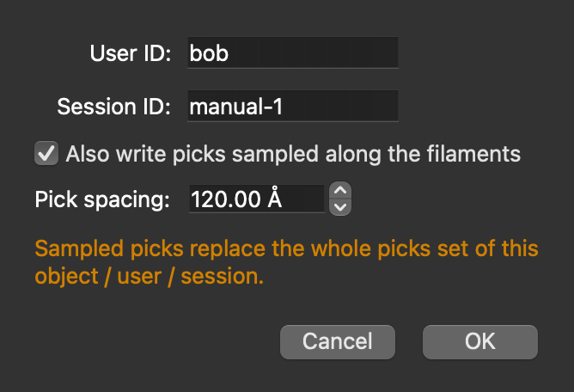Dismiss the dialog with Cancel
The width and height of the screenshot is (574, 392).
(x=338, y=342)
